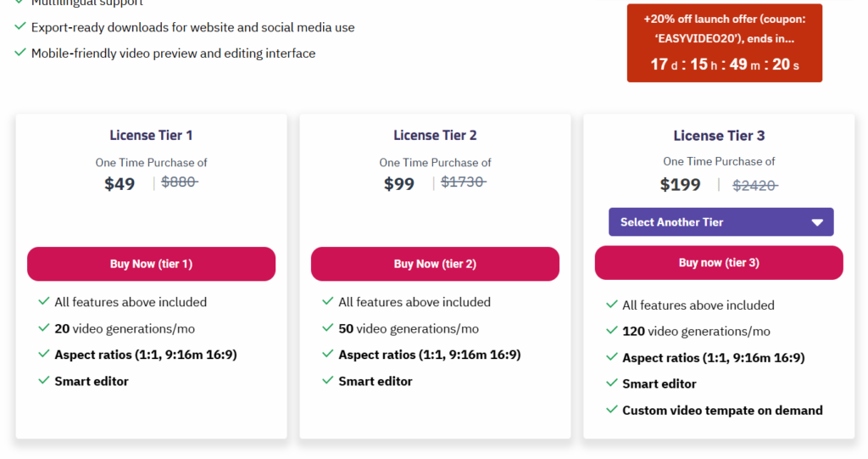Click the crossed-out $880 price
Viewport: 868px width, 459px height.
pos(180,182)
